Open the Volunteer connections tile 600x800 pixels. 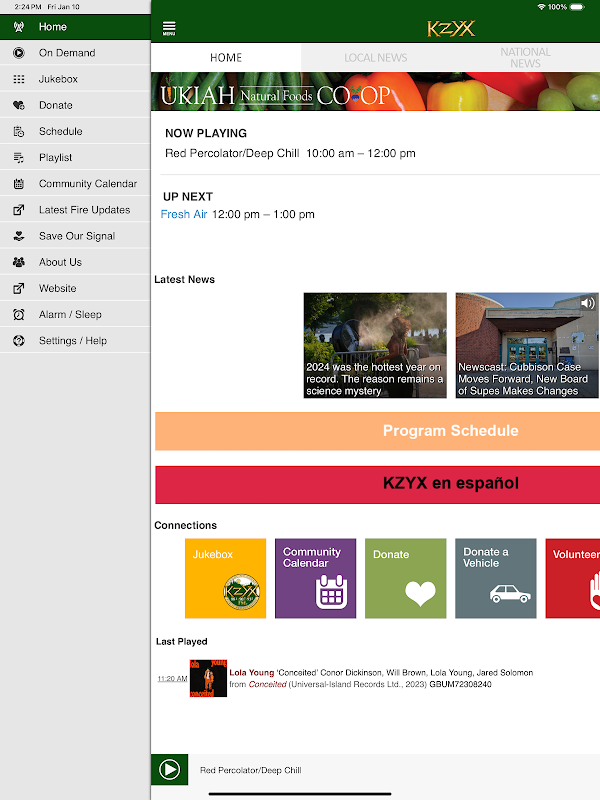point(573,578)
